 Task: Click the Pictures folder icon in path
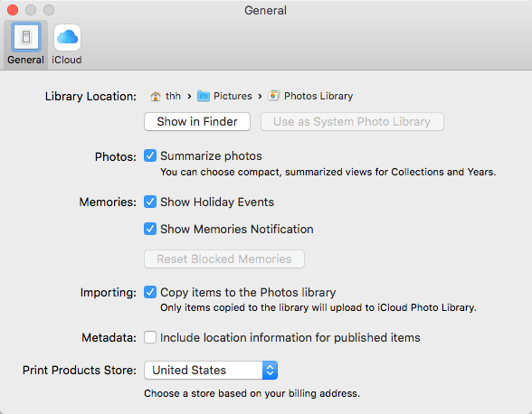(204, 96)
